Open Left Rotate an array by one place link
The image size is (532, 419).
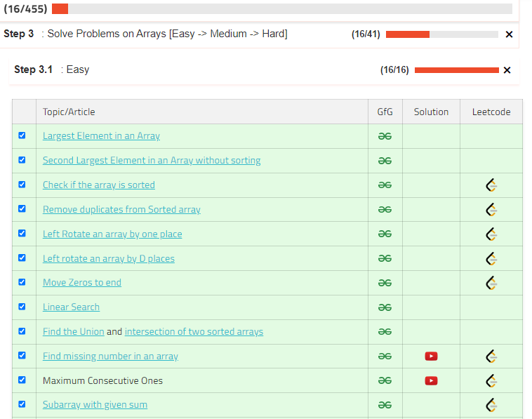112,234
